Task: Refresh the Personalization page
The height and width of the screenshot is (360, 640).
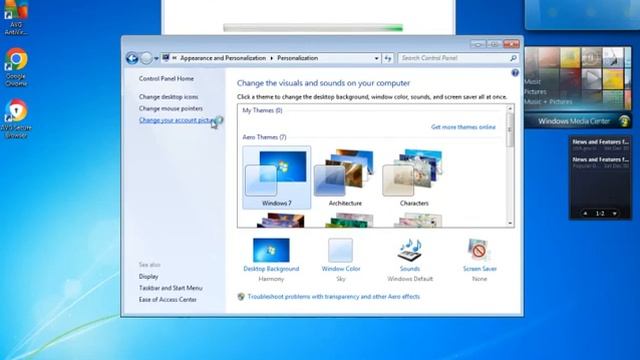Action: pos(388,58)
